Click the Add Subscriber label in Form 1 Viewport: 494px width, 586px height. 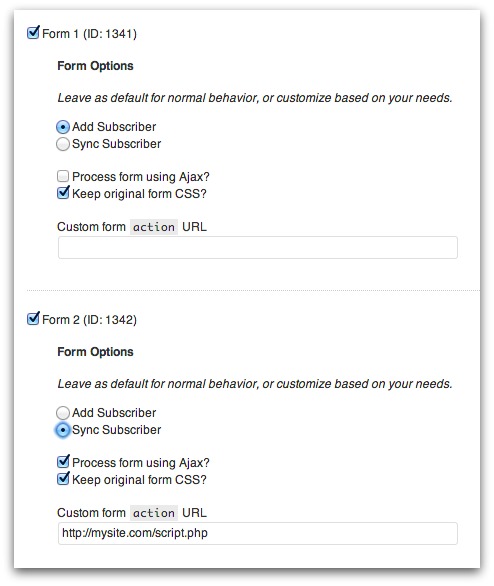pyautogui.click(x=114, y=127)
